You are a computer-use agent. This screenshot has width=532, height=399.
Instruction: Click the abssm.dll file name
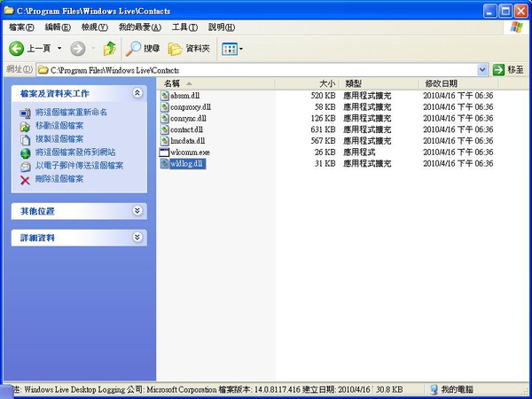click(185, 96)
